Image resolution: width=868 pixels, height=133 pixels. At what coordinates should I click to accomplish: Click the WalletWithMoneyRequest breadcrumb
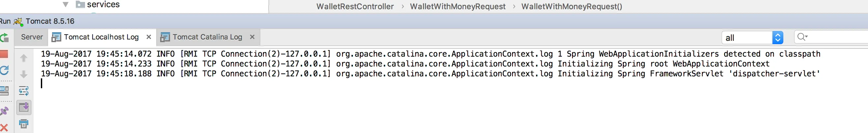coord(457,6)
